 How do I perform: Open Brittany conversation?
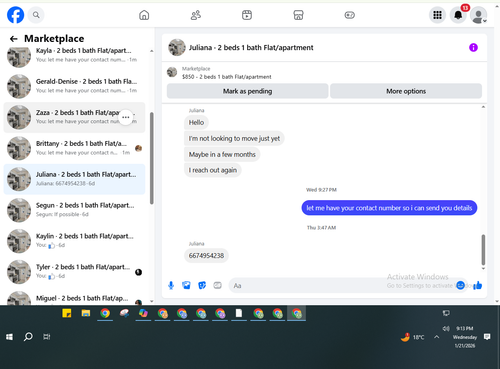pyautogui.click(x=74, y=148)
